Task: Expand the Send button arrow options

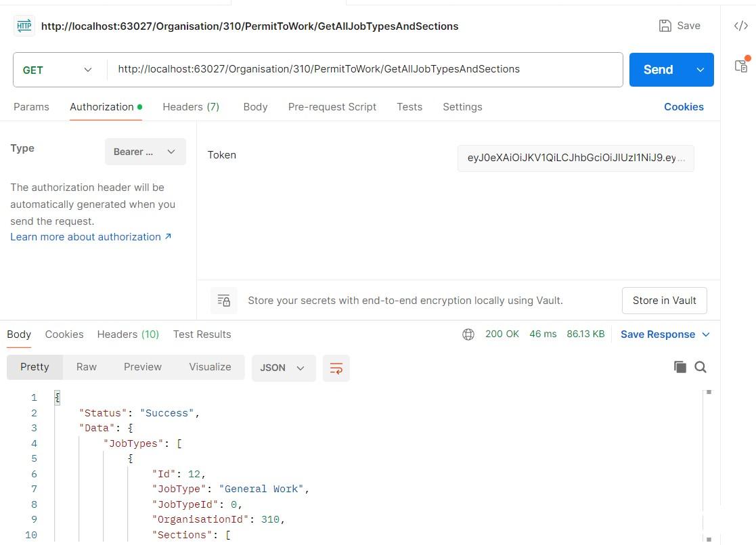Action: tap(701, 70)
